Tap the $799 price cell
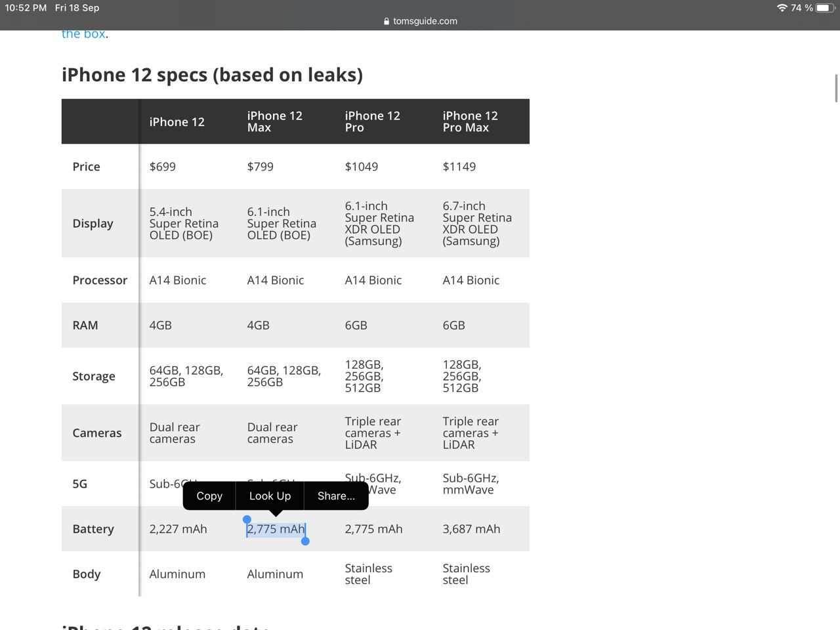 (261, 167)
